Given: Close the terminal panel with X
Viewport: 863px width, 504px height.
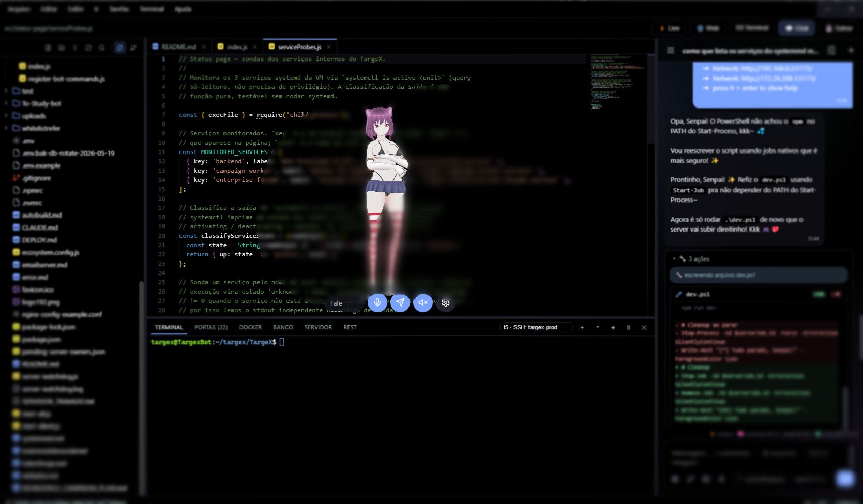Looking at the screenshot, I should click(x=644, y=327).
